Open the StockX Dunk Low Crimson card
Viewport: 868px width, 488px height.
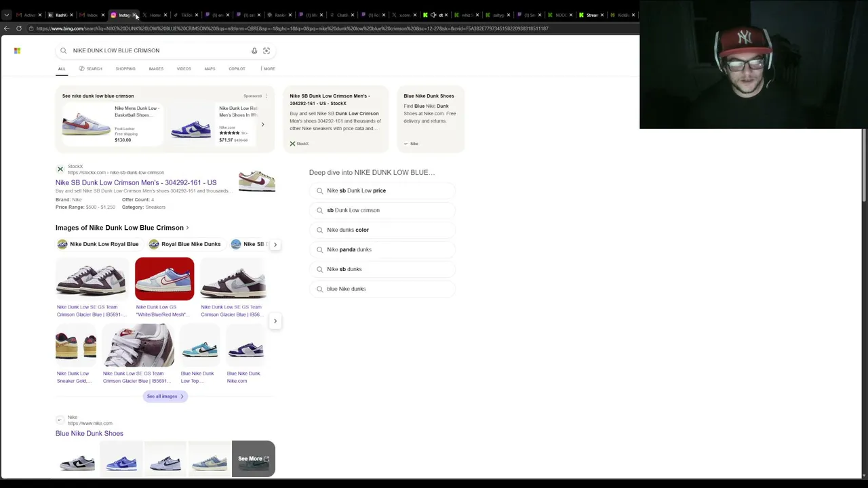coord(336,119)
